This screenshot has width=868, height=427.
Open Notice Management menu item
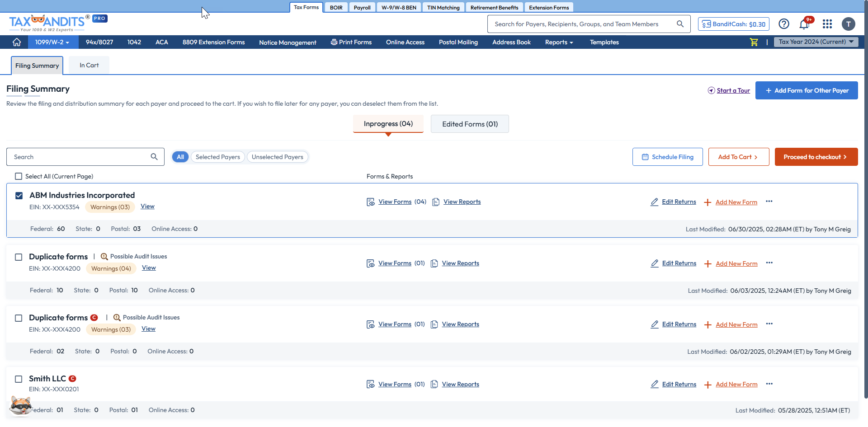click(288, 42)
